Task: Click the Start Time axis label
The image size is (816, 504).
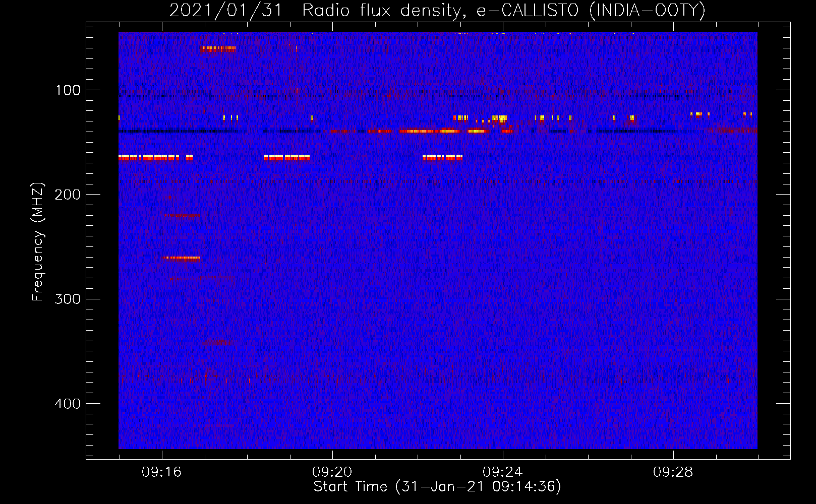Action: point(437,487)
